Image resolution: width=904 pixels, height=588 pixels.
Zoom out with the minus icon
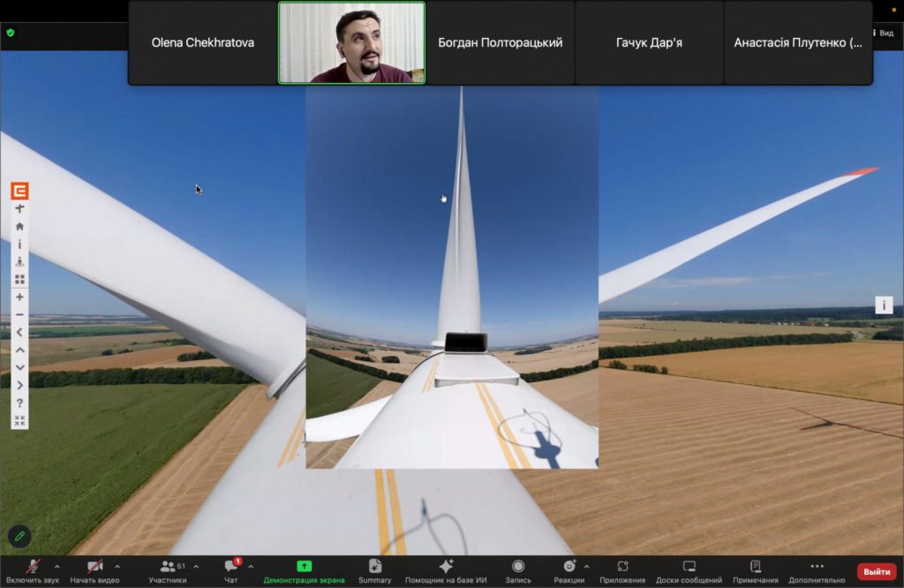coord(19,315)
